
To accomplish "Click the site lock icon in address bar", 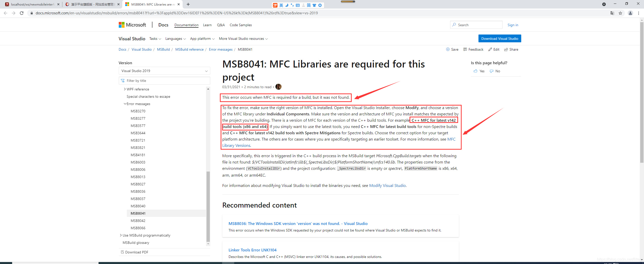I will tap(31, 13).
